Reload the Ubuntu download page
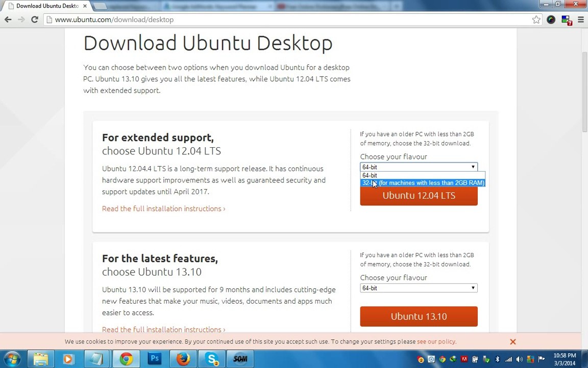 35,19
